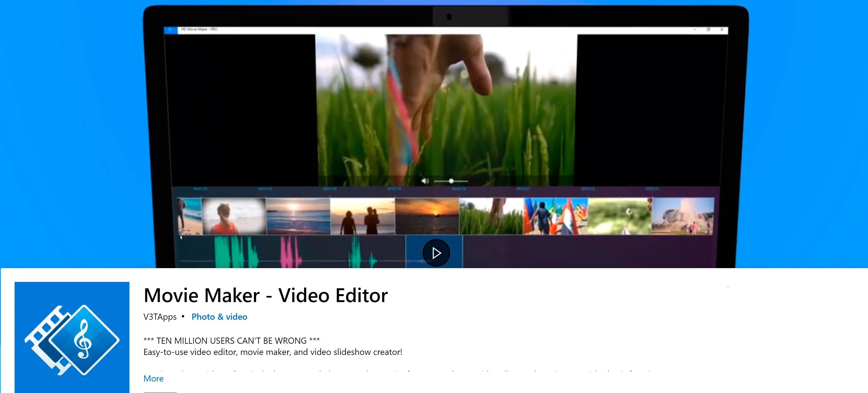Image resolution: width=868 pixels, height=393 pixels.
Task: Select the fountain clip at the timeline end
Action: [684, 216]
